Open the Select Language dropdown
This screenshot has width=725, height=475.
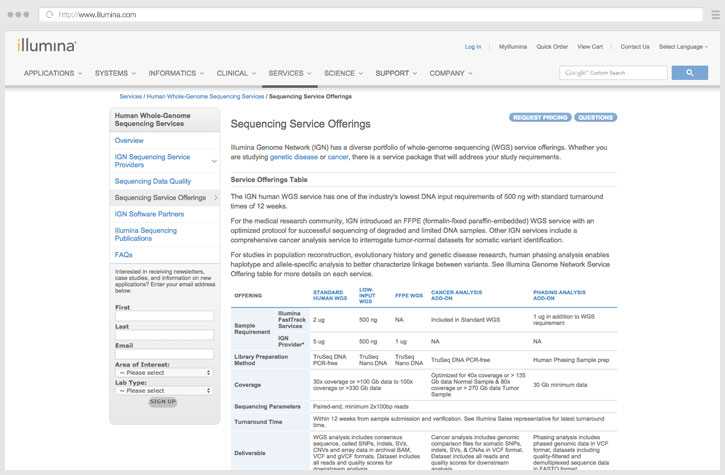(x=683, y=47)
